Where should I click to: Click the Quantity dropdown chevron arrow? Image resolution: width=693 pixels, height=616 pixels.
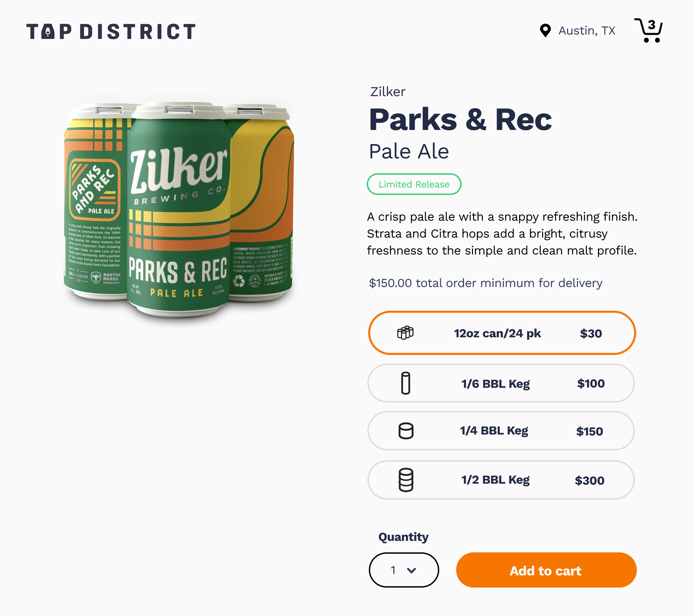(x=411, y=571)
